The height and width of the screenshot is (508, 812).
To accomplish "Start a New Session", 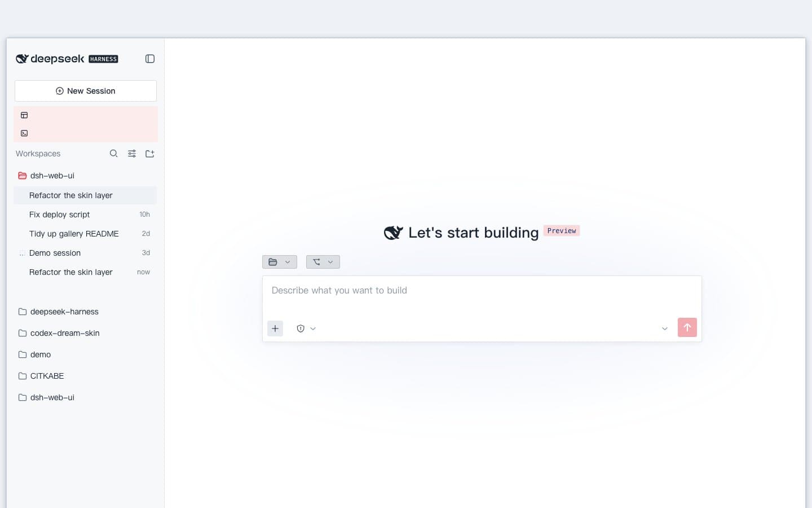I will (86, 91).
